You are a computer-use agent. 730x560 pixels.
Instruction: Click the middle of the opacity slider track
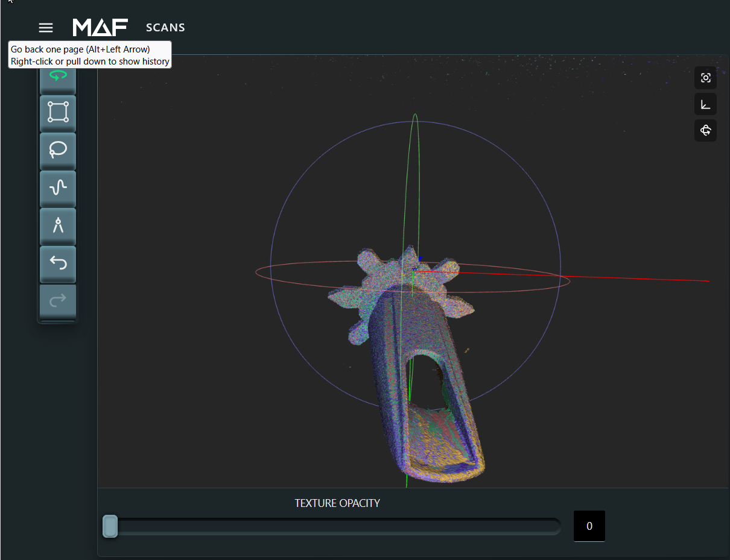pos(335,526)
